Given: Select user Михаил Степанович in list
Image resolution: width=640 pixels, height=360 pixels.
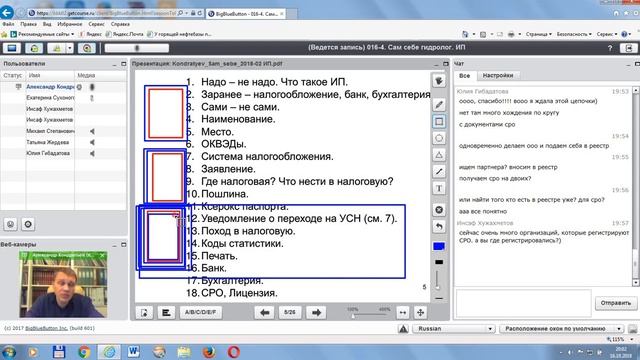Looking at the screenshot, I should point(50,131).
